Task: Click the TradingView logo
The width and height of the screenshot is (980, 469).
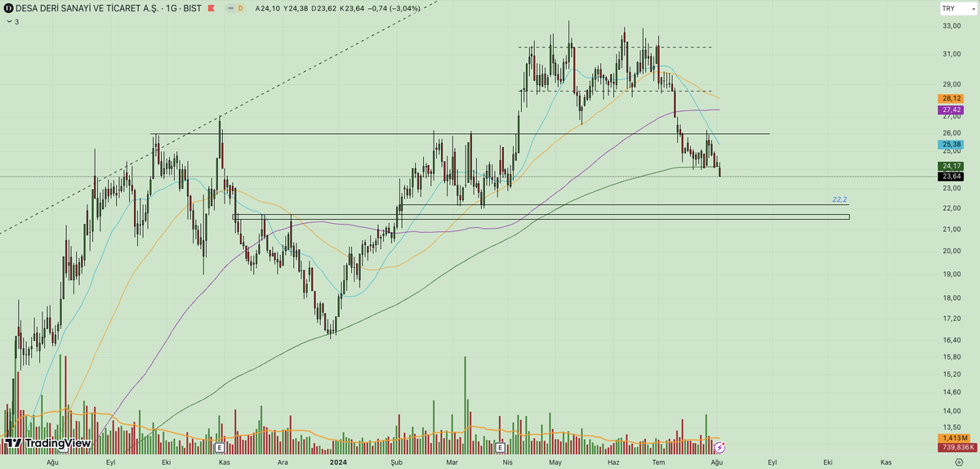Action: tap(48, 444)
